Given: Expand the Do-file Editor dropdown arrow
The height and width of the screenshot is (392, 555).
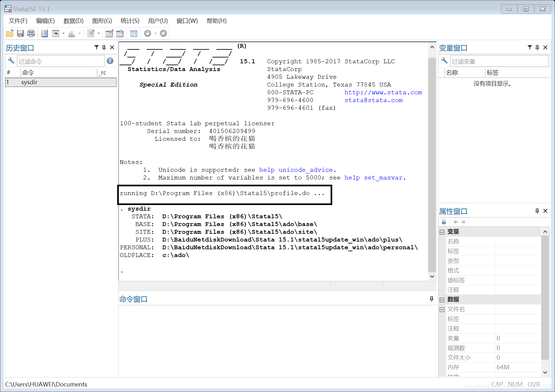Looking at the screenshot, I should click(98, 33).
